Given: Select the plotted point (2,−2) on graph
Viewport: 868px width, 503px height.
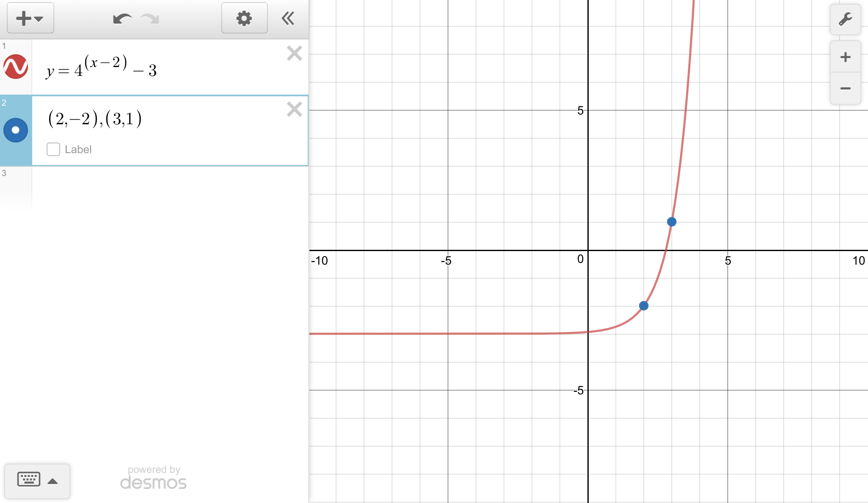Looking at the screenshot, I should pos(643,306).
